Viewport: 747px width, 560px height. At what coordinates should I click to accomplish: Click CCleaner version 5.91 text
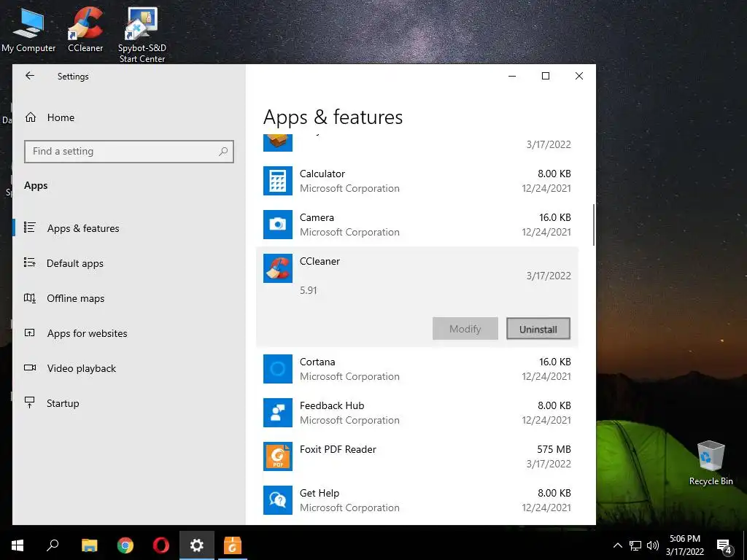pyautogui.click(x=309, y=290)
